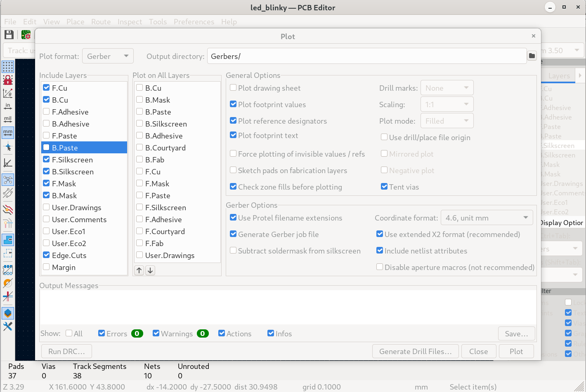Open the Inspect menu

[130, 22]
